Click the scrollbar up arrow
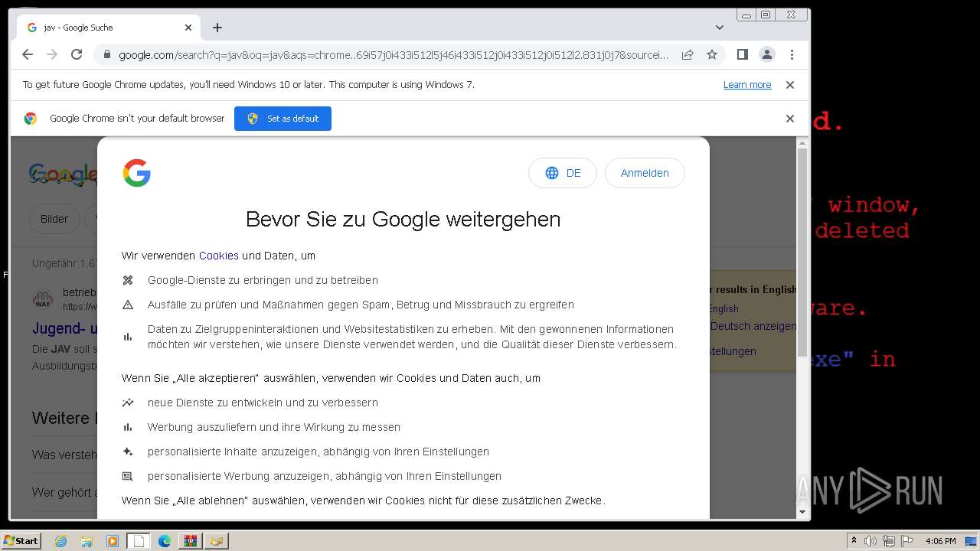Viewport: 980px width, 551px height. tap(802, 143)
